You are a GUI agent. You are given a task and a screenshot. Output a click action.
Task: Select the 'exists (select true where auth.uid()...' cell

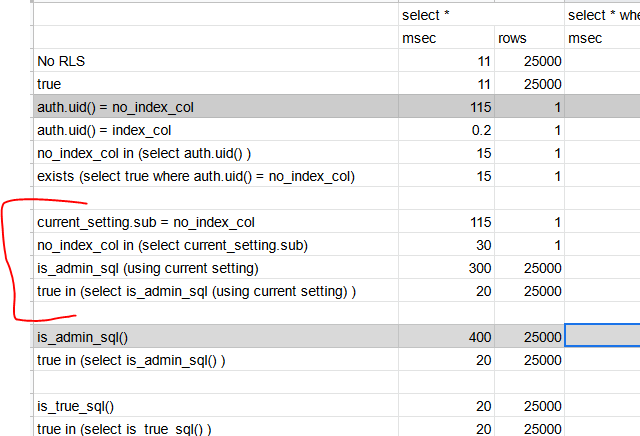coord(216,176)
